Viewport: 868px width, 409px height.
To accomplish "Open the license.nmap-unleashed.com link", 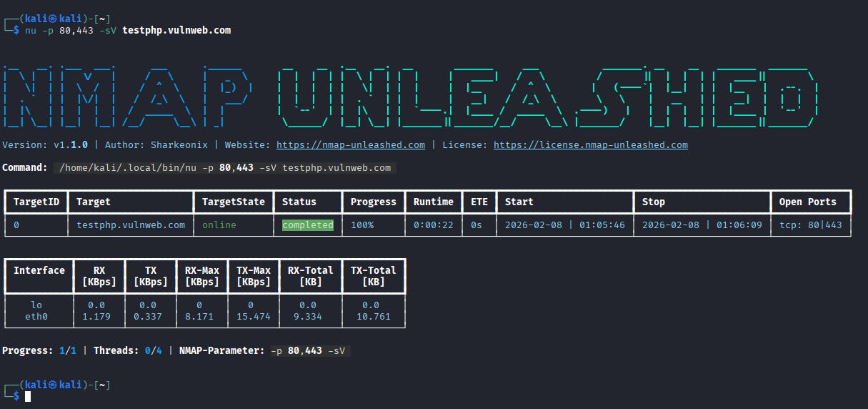I will click(591, 144).
